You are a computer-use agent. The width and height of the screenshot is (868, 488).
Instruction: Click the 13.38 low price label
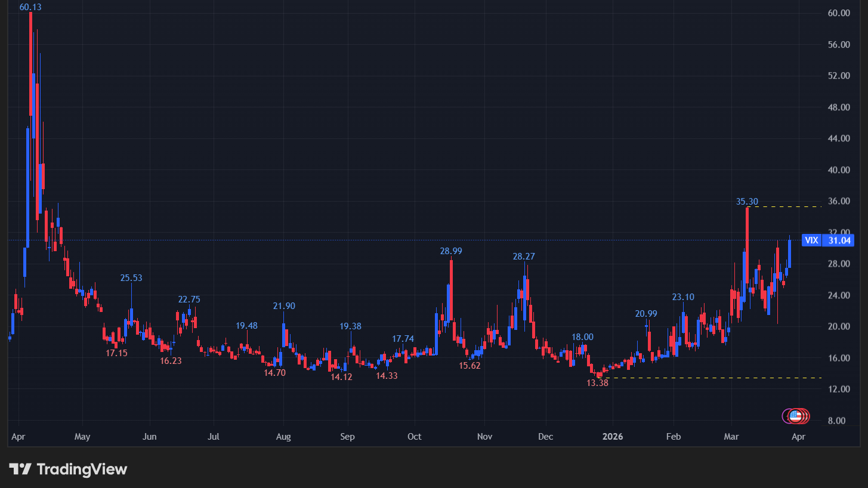pyautogui.click(x=597, y=383)
